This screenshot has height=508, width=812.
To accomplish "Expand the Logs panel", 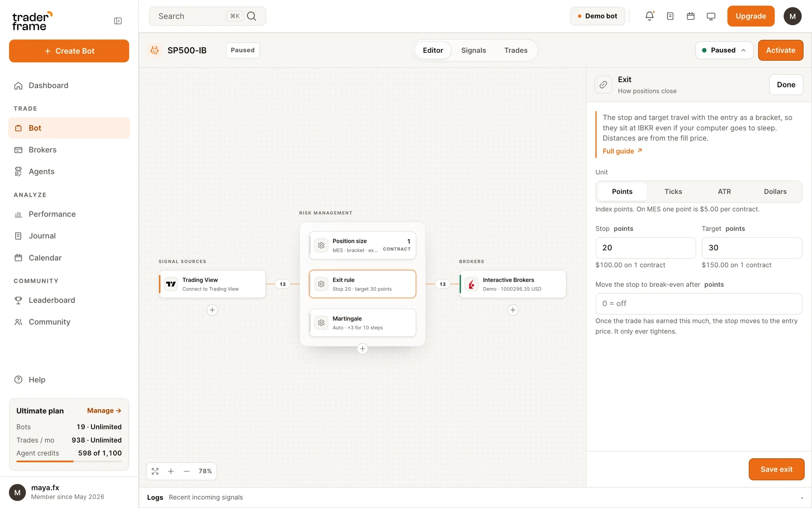I will tap(802, 498).
